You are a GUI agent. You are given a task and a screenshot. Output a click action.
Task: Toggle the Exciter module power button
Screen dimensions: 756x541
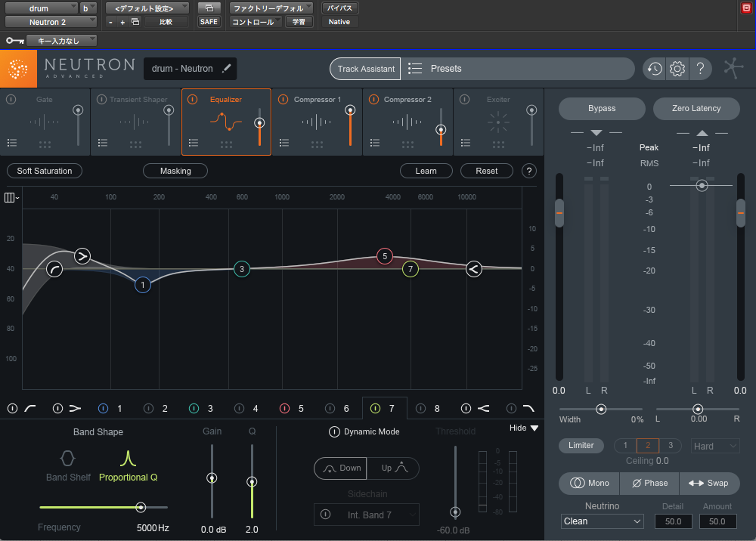(x=464, y=99)
